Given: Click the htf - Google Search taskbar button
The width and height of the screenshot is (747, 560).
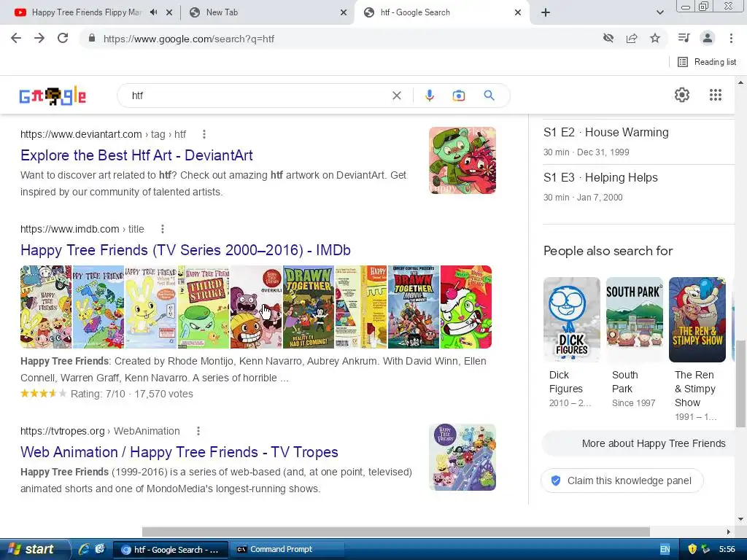Looking at the screenshot, I should (170, 550).
